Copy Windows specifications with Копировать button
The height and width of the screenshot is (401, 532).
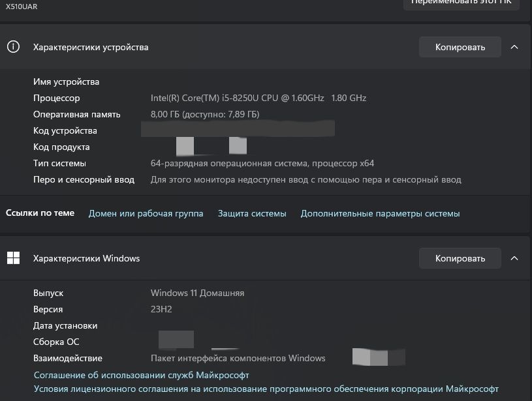(x=460, y=258)
